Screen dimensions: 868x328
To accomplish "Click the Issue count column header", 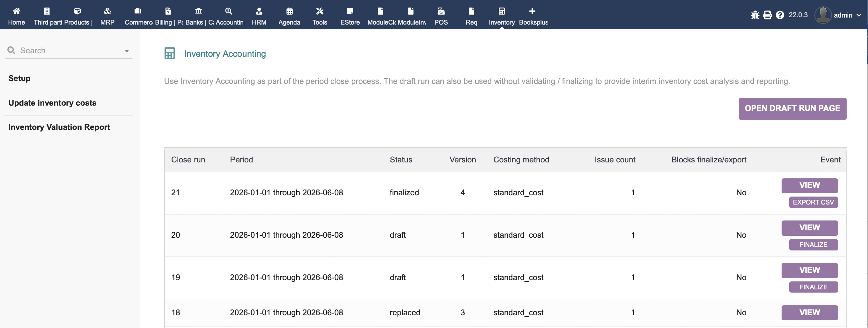I will pyautogui.click(x=615, y=160).
